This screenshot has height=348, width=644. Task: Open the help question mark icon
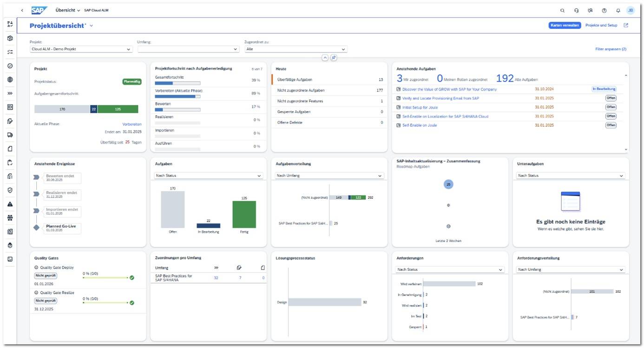click(604, 10)
